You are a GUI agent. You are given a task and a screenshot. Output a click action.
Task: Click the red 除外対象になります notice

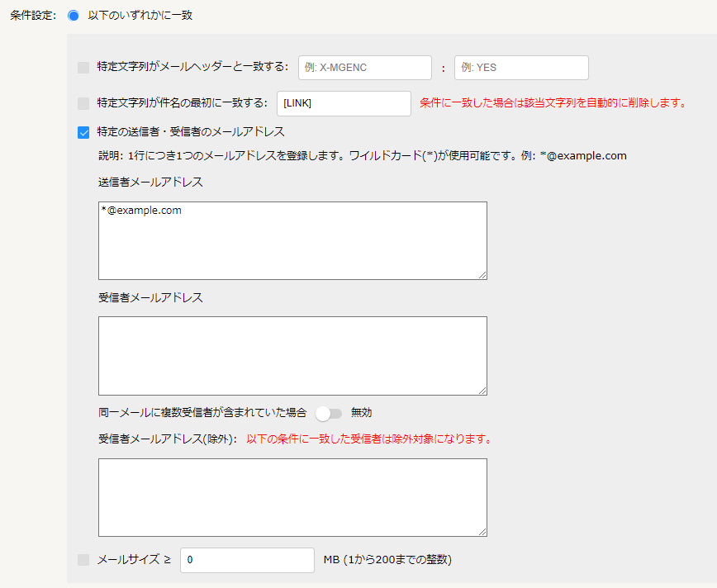369,439
